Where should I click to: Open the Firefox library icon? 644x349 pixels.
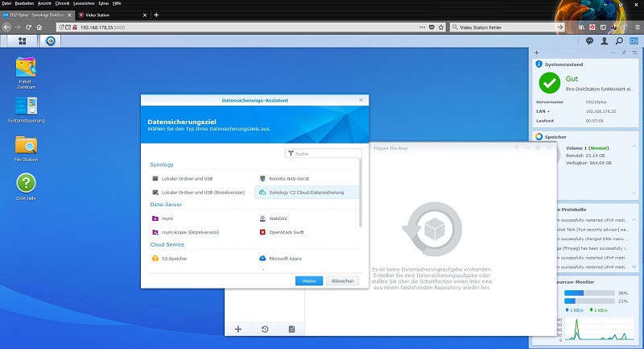[x=581, y=27]
